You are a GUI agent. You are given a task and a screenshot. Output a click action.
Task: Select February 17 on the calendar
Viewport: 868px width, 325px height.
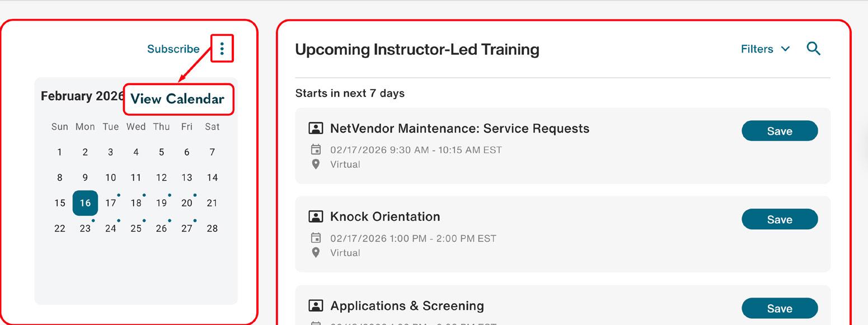click(111, 203)
